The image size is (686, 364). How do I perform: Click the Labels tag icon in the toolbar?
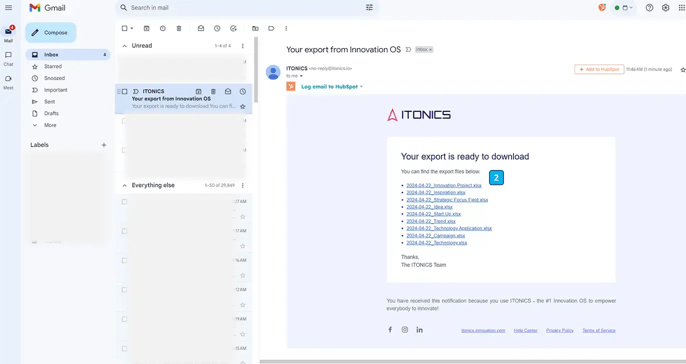[271, 28]
